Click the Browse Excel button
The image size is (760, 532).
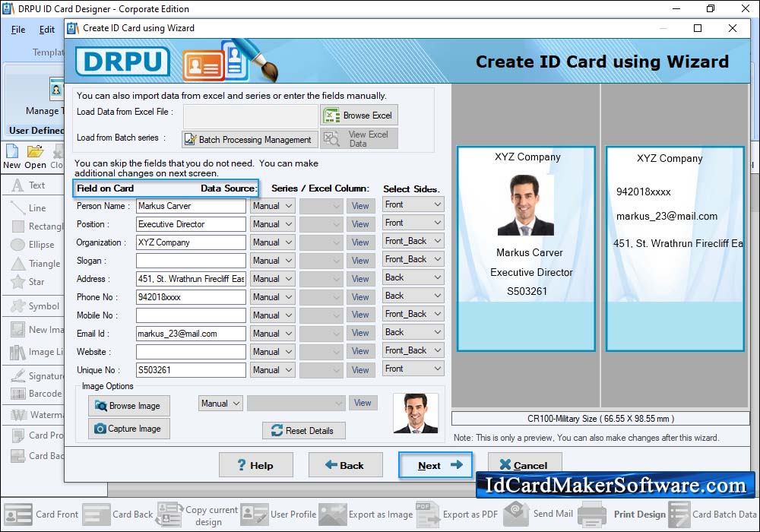coord(359,116)
